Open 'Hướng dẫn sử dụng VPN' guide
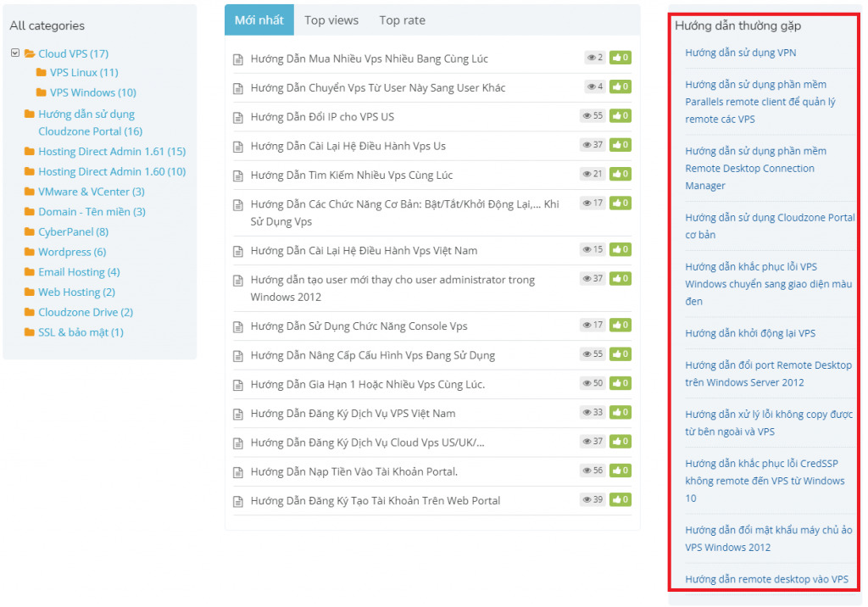Screen dimensions: 868x607 click(740, 53)
